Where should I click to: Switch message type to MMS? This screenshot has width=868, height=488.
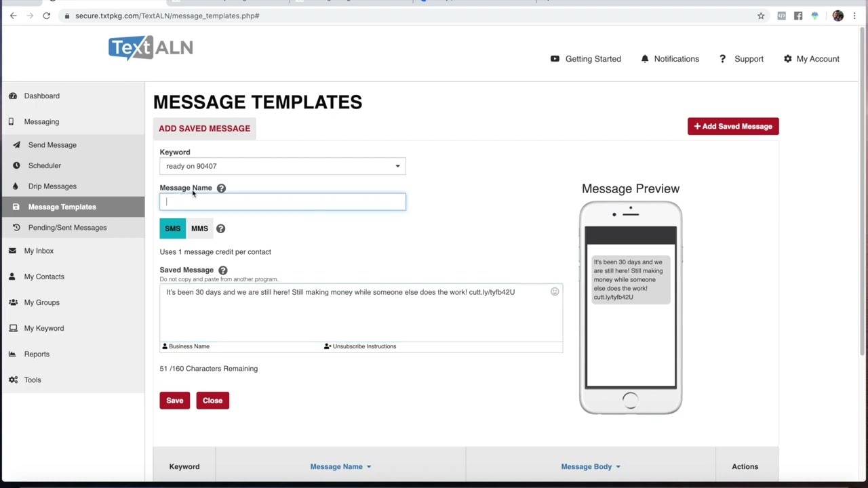(199, 228)
